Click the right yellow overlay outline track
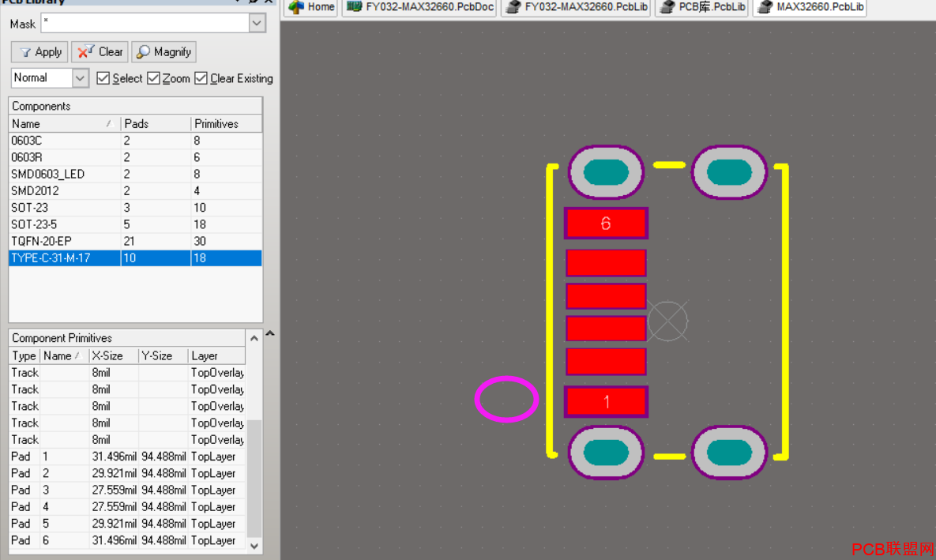Viewport: 936px width, 560px height. coord(784,312)
